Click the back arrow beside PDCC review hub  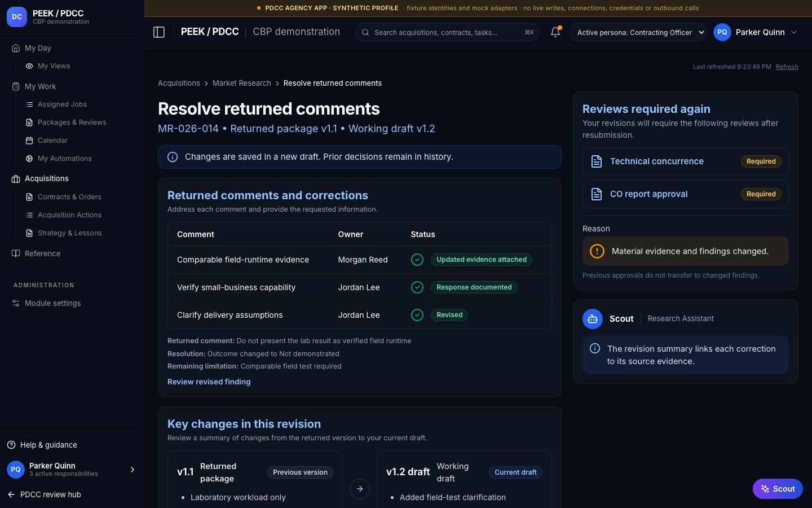point(11,494)
